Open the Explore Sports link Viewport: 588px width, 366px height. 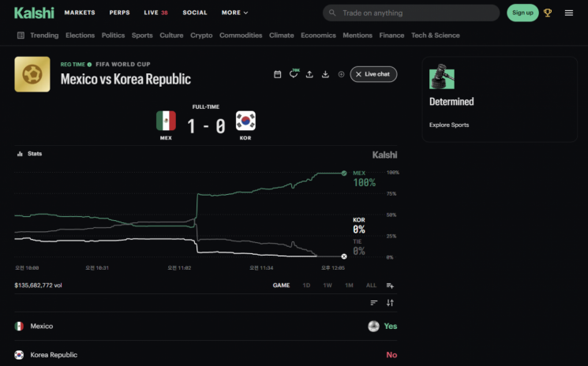449,125
